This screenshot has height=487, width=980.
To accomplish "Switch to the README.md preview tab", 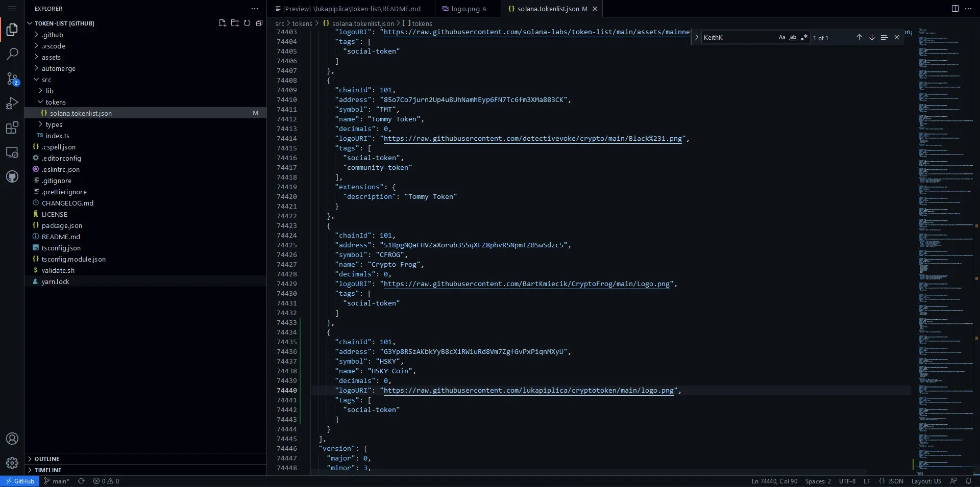I will 351,9.
